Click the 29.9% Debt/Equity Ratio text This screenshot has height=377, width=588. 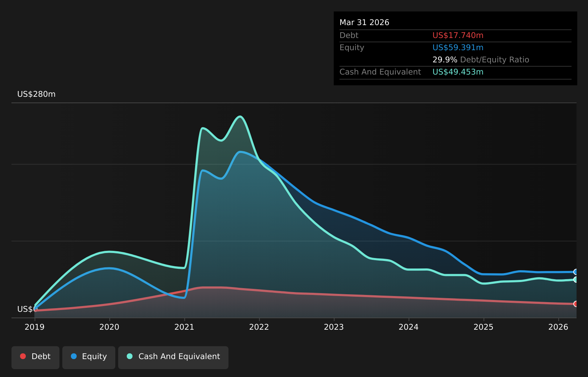(481, 60)
